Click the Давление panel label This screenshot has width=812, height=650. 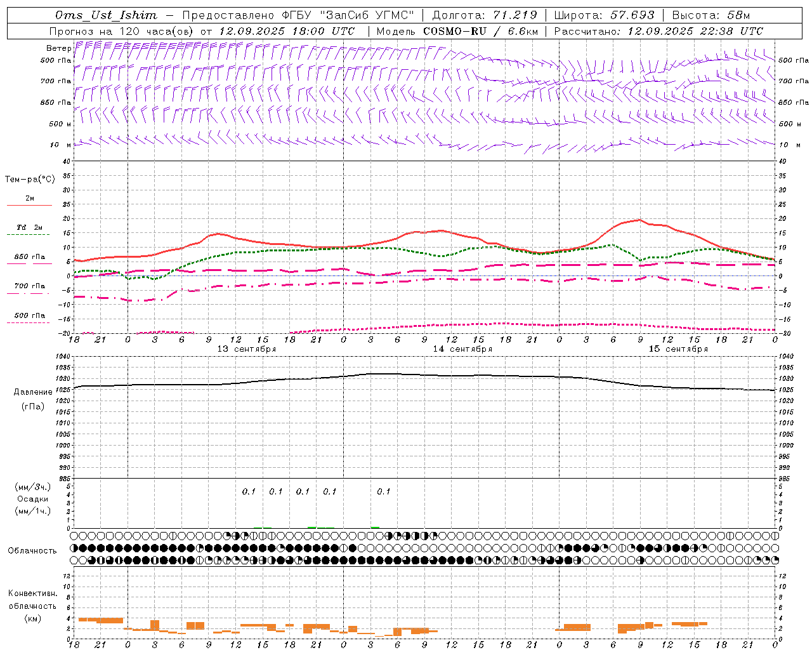pyautogui.click(x=33, y=392)
